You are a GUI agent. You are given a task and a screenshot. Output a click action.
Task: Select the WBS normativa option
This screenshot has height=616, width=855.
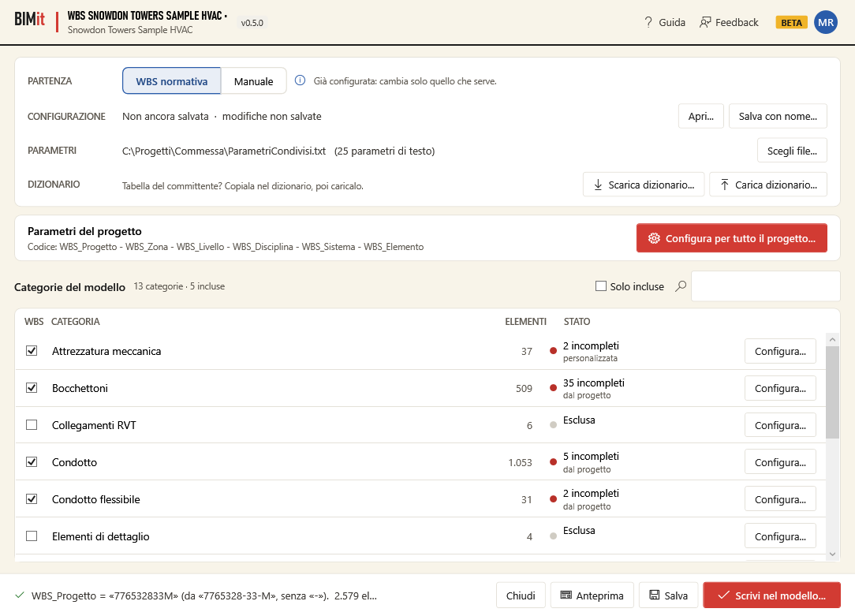(x=172, y=81)
